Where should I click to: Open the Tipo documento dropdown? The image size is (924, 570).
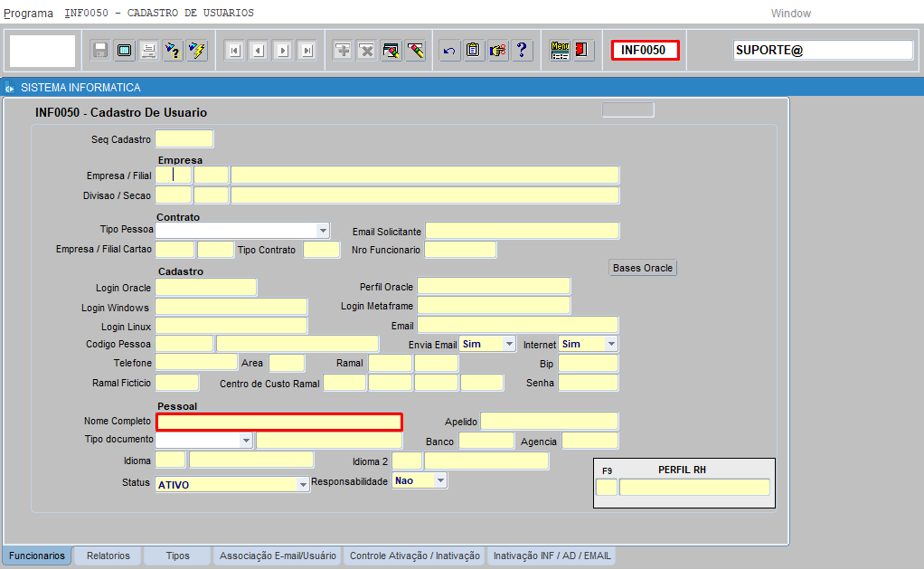(246, 440)
